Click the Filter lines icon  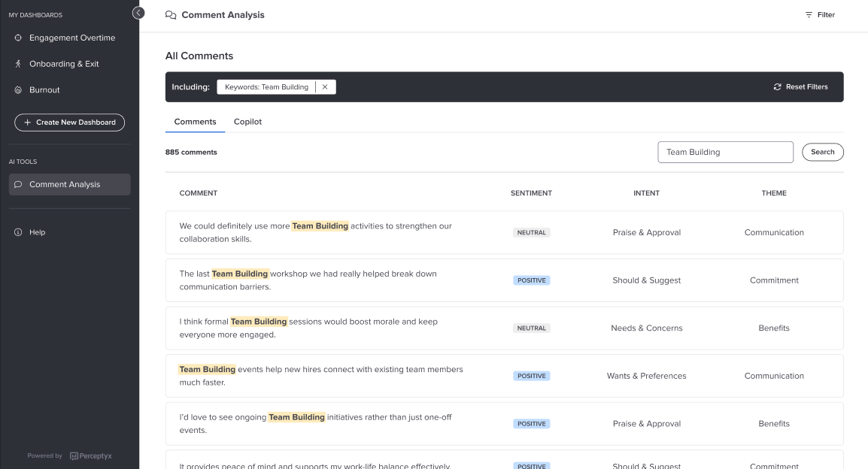point(809,15)
